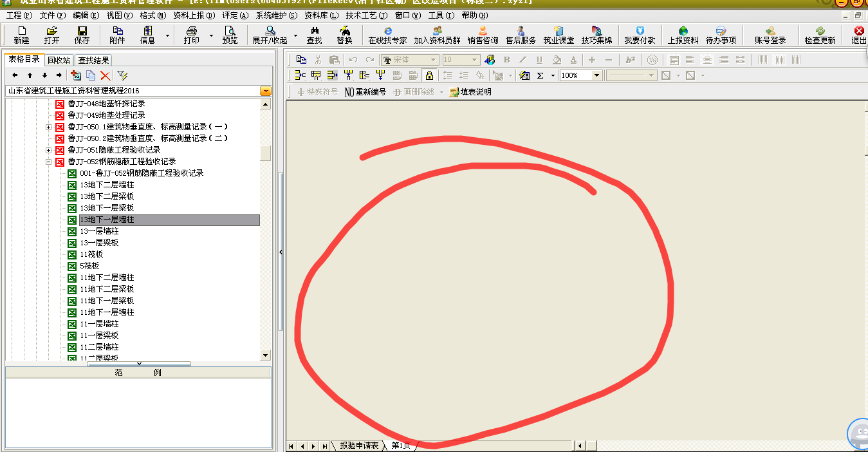Image resolution: width=868 pixels, height=452 pixels.
Task: Toggle the padlock lock button in the formatting toolbar
Action: point(430,75)
